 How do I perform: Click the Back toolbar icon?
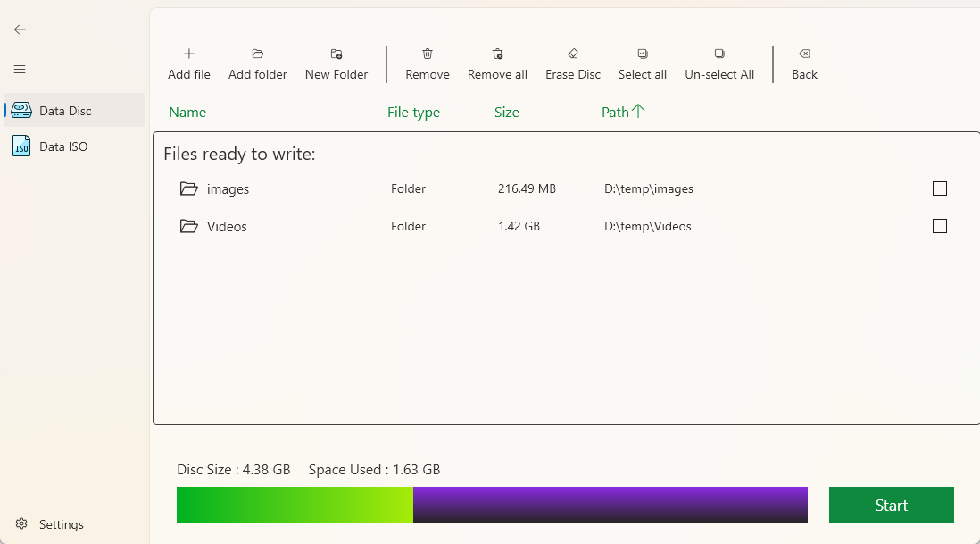804,54
